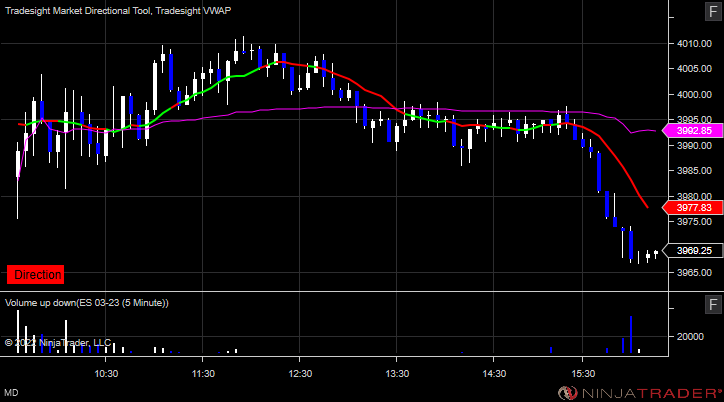Click the 3985.00 price axis label
The height and width of the screenshot is (402, 724).
tap(694, 171)
